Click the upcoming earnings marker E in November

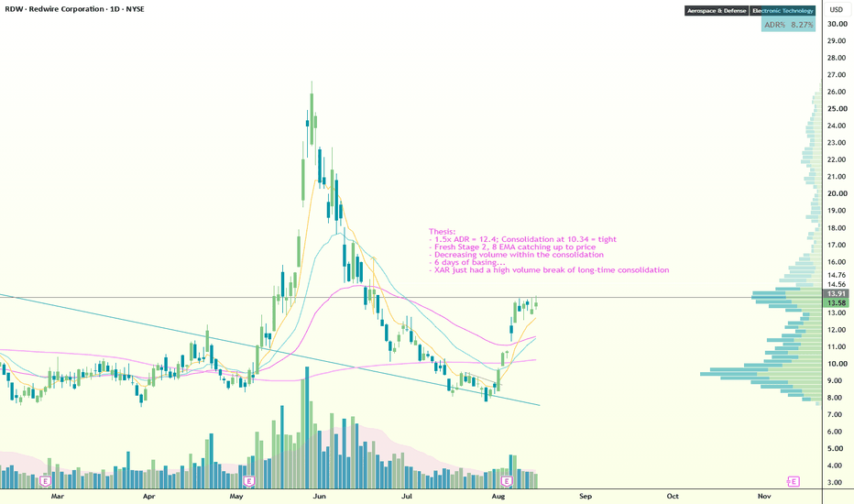(794, 481)
